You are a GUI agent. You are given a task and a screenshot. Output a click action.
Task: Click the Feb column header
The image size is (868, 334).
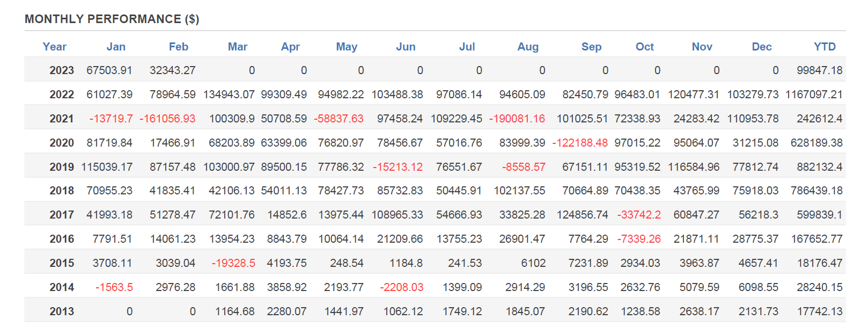(x=179, y=47)
